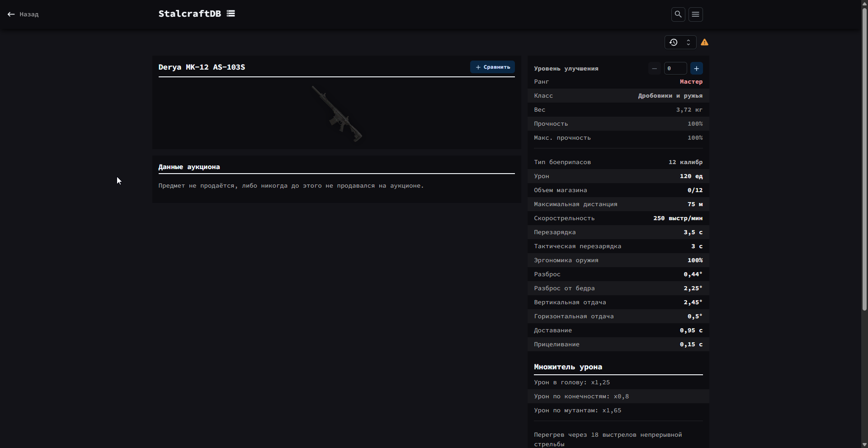
Task: Click the Данные аукциона section heading
Action: click(189, 167)
